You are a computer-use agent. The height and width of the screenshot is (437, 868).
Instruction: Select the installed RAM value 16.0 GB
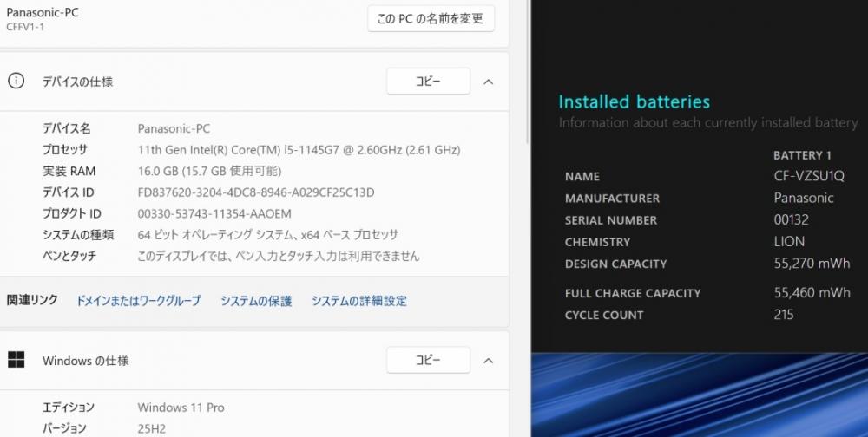coord(210,172)
